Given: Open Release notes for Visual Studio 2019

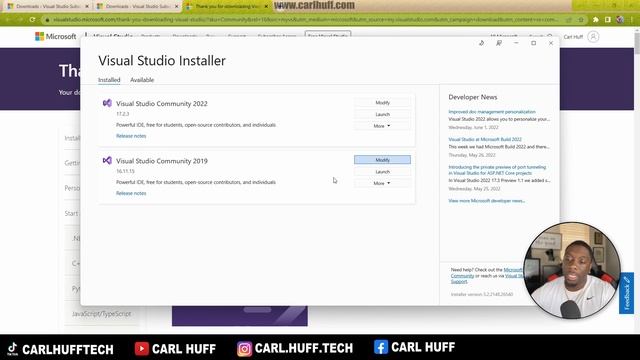Looking at the screenshot, I should pyautogui.click(x=131, y=193).
